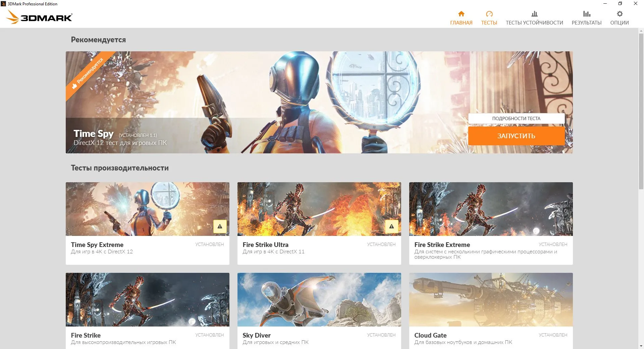Open the Cloud Gate benchmark thumbnail
The height and width of the screenshot is (349, 644).
491,300
